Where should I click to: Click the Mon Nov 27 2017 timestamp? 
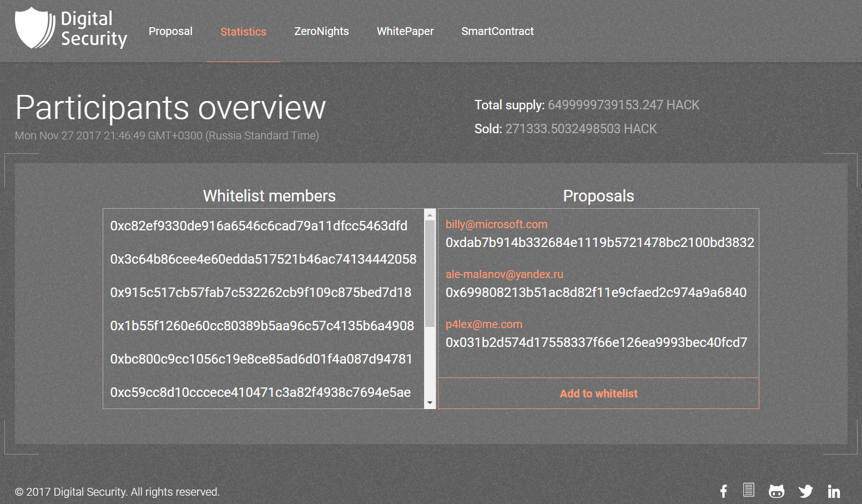pyautogui.click(x=167, y=135)
